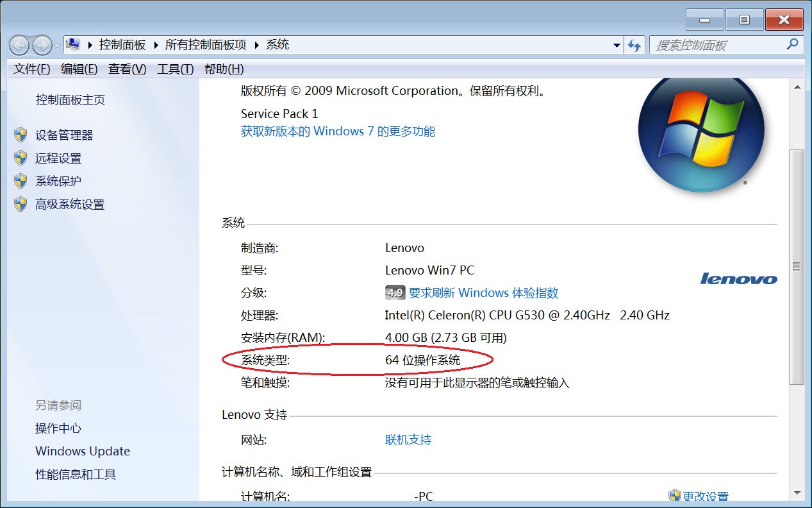Expand the recent pages dropdown beside forward button
The width and height of the screenshot is (812, 508).
[x=57, y=45]
